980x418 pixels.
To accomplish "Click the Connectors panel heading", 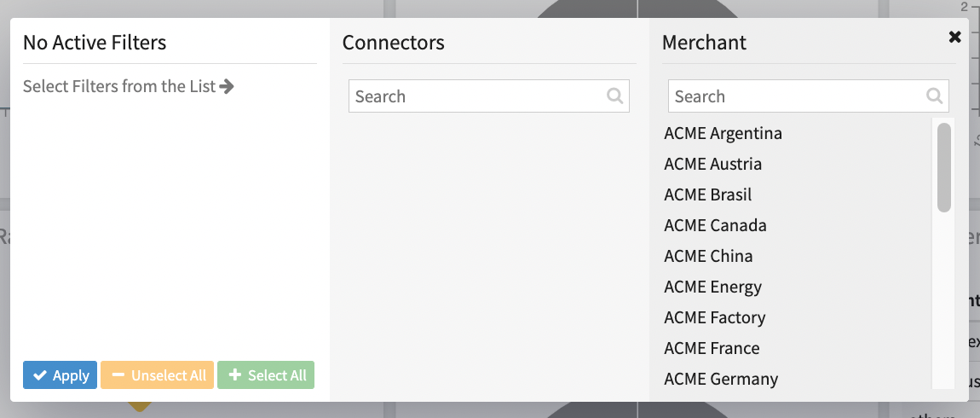I will point(394,42).
